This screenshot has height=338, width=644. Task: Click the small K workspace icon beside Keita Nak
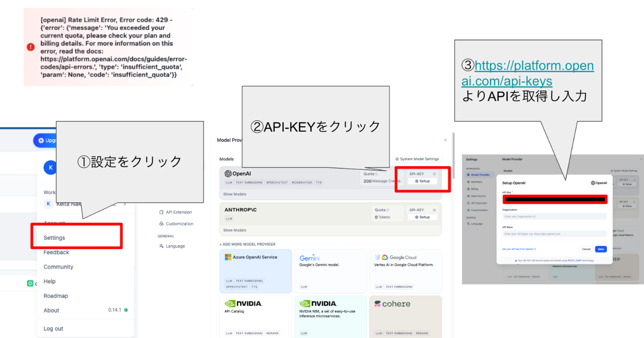[x=48, y=204]
